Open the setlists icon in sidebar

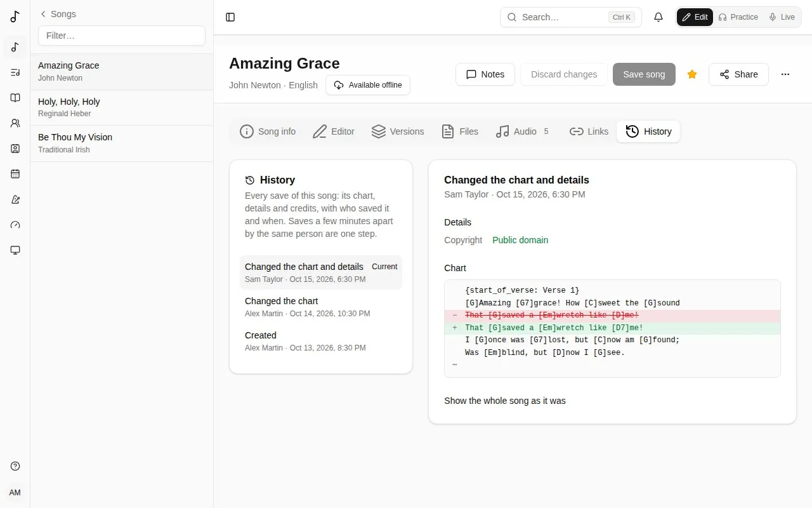15,72
